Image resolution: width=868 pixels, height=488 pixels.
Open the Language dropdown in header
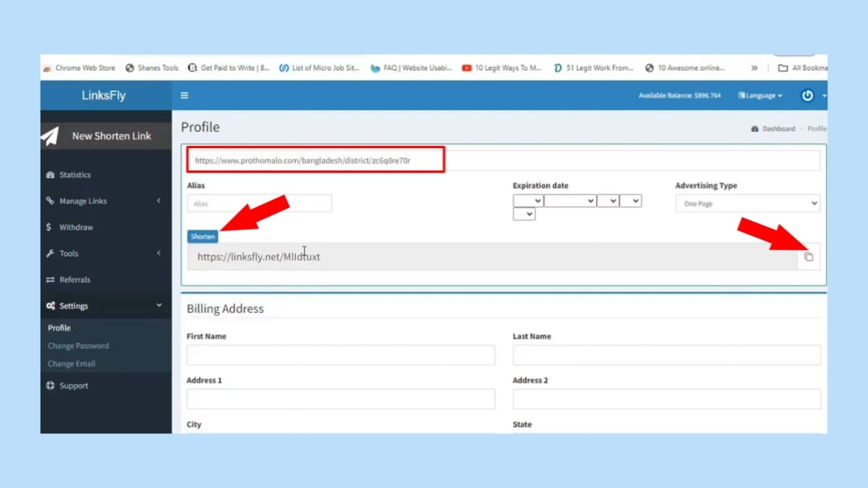(760, 95)
